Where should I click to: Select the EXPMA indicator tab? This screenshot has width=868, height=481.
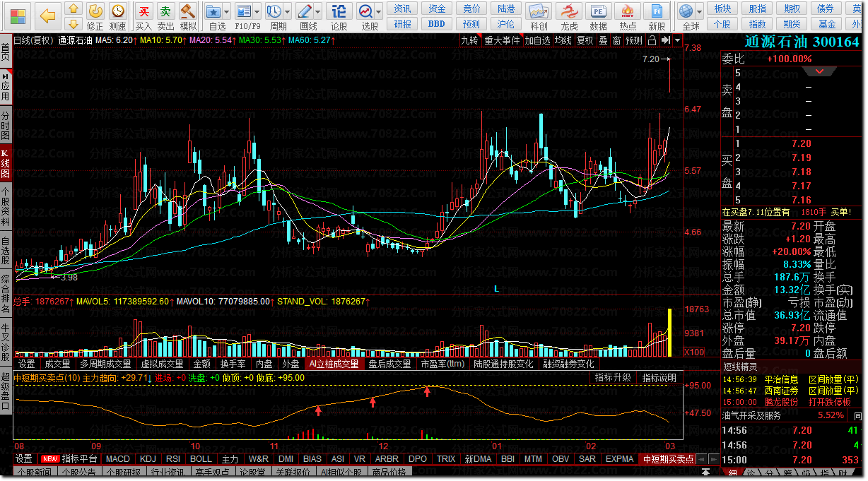[620, 459]
